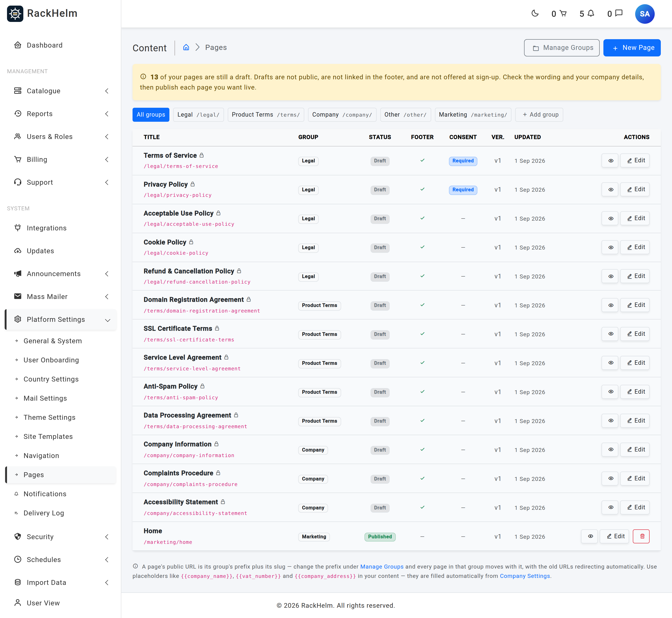672x618 pixels.
Task: Open Company Settings link in footnote
Action: (x=525, y=576)
